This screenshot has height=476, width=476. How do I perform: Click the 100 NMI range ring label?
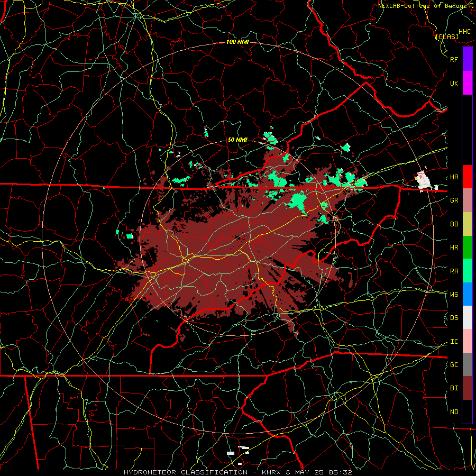pos(237,42)
